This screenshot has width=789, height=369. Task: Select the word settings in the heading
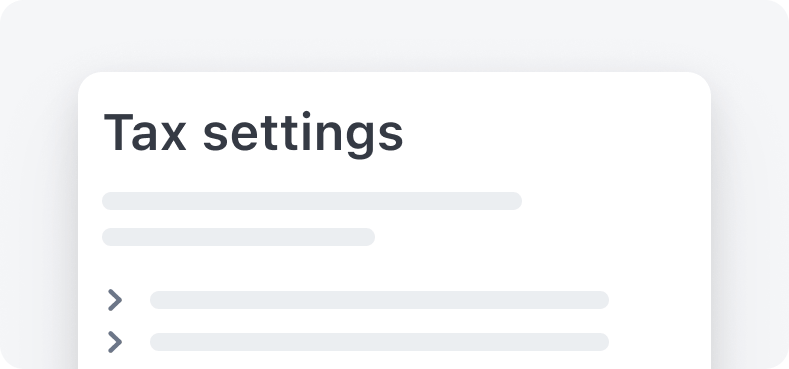(303, 135)
